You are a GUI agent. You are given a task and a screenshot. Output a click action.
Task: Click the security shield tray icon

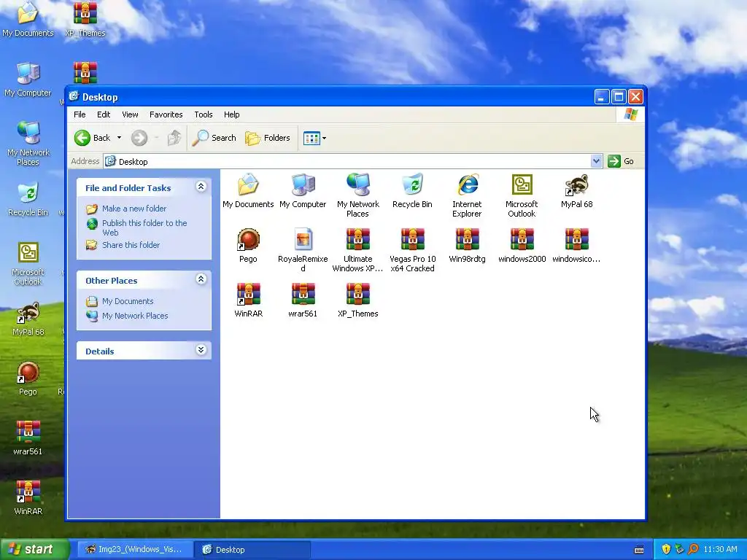point(666,550)
